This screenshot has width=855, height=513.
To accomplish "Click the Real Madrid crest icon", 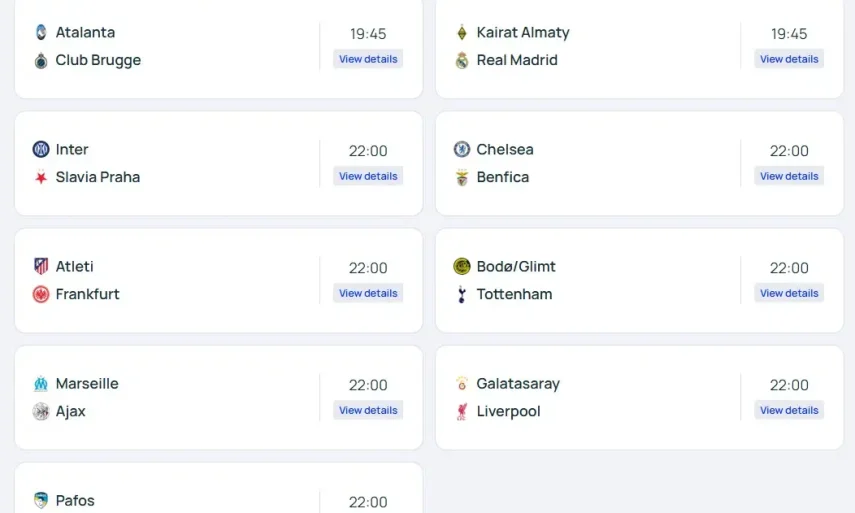I will pyautogui.click(x=462, y=60).
